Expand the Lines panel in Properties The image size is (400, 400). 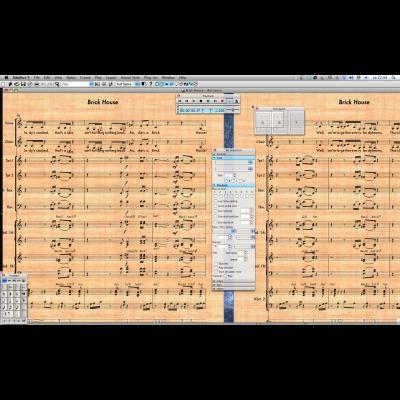233,281
